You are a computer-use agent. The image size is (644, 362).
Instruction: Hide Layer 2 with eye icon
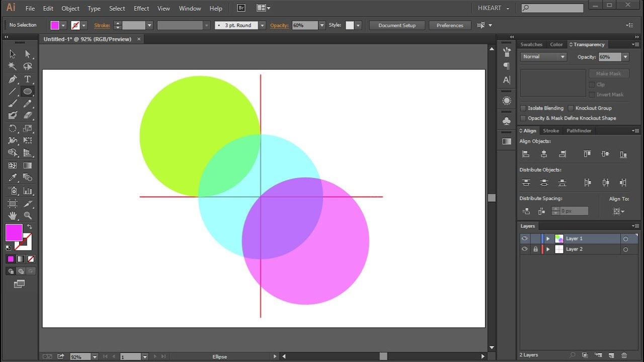[x=525, y=249]
